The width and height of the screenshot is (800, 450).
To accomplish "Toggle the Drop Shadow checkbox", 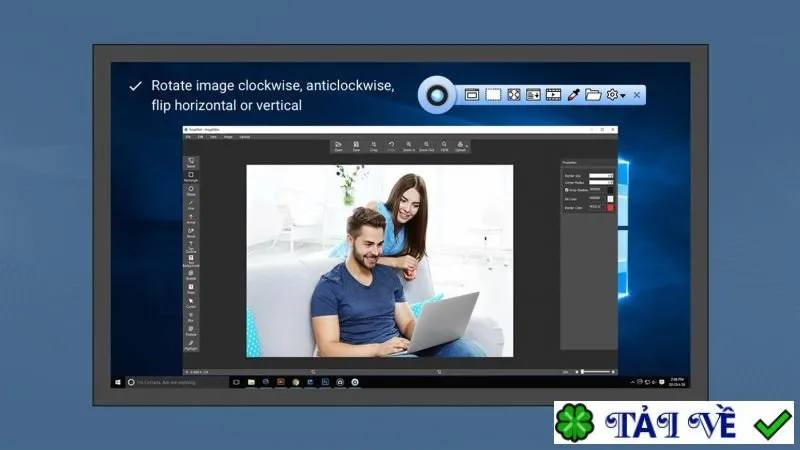I will click(566, 190).
